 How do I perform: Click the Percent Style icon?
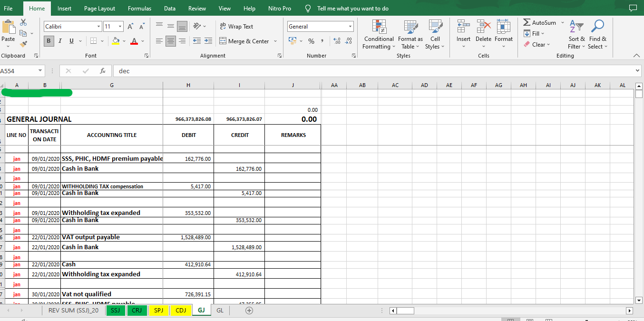point(311,41)
